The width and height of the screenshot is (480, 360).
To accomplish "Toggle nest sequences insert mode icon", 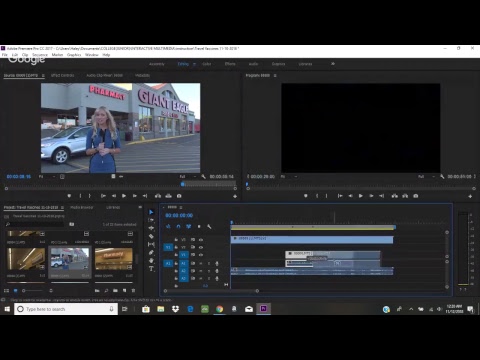I will 168,227.
